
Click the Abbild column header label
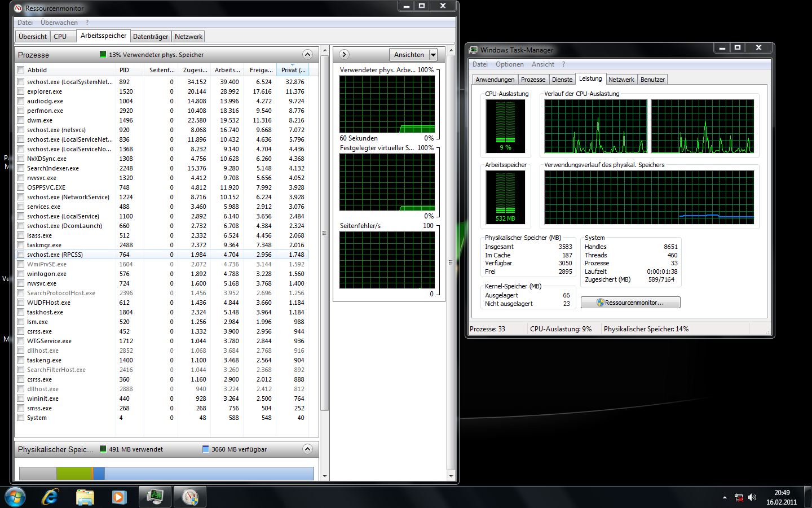(37, 70)
